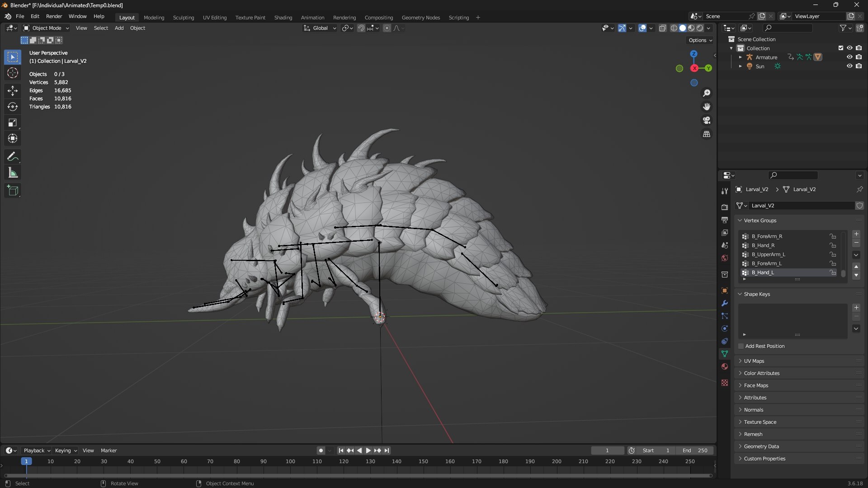The height and width of the screenshot is (488, 868).
Task: Click the current frame number field
Action: (x=607, y=450)
